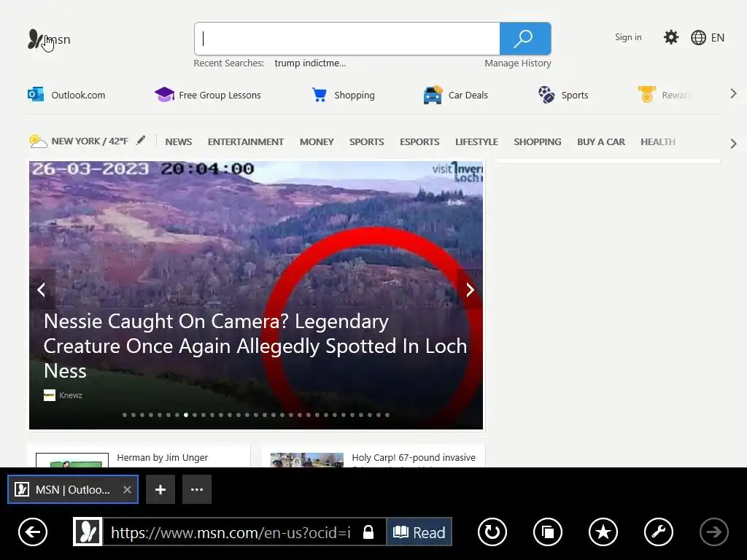Image resolution: width=747 pixels, height=560 pixels.
Task: Click the weather sun-cloud icon
Action: (38, 141)
